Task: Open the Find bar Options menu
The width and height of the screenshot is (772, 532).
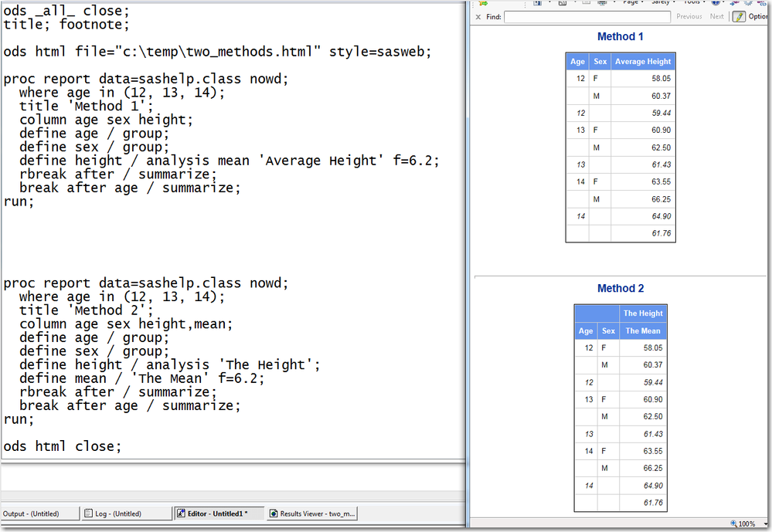Action: pyautogui.click(x=759, y=16)
